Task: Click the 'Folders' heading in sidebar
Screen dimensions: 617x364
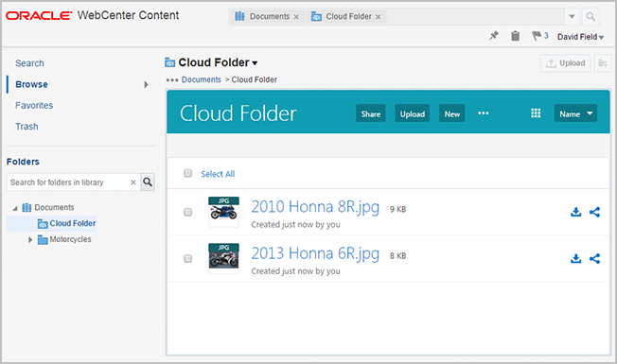Action: (x=23, y=162)
